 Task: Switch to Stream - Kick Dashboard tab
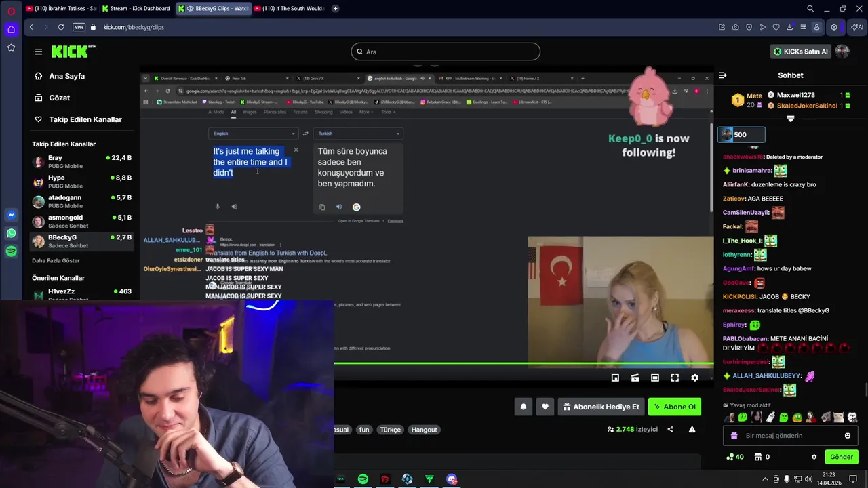(136, 9)
